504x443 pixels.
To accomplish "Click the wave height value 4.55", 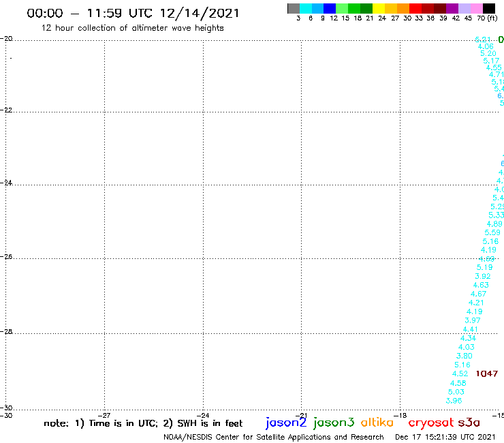I will click(494, 68).
